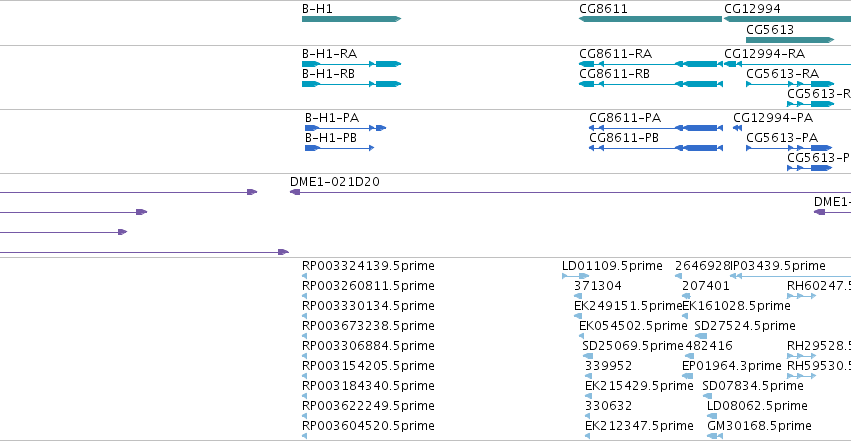Select the CG12994-PA protein arrowhead
Screen dimensions: 851x441
click(x=737, y=128)
